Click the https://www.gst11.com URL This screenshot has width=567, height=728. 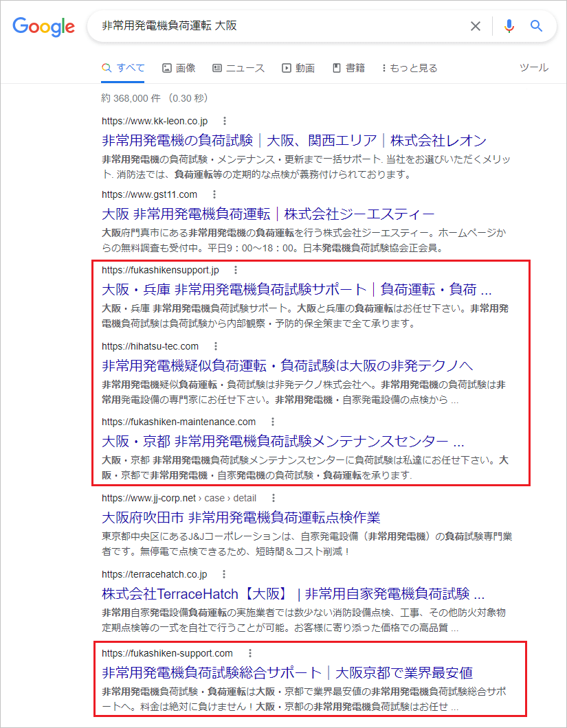click(x=149, y=194)
